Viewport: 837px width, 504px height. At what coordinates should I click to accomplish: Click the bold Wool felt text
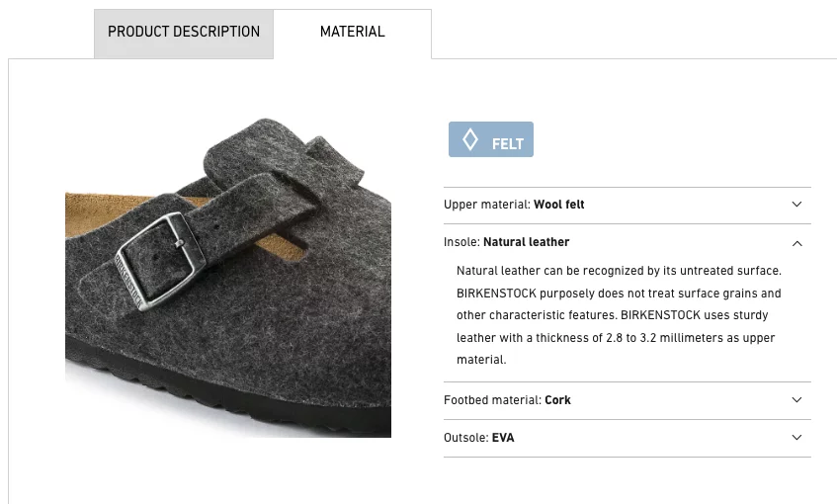click(559, 205)
